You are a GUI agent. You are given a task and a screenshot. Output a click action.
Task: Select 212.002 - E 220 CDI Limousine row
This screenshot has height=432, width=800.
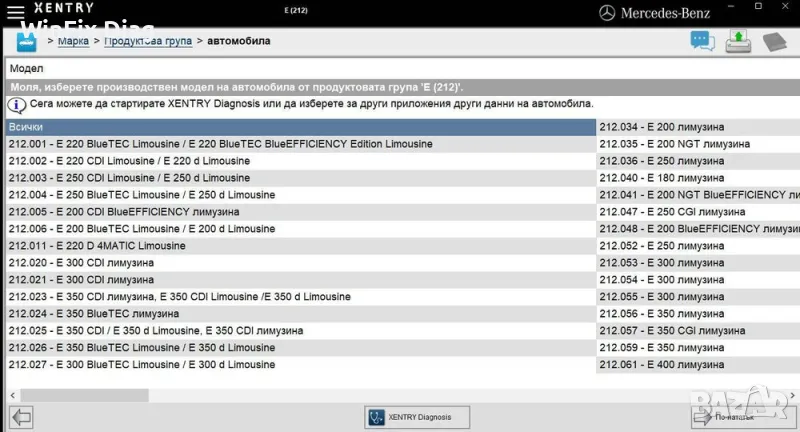tap(301, 161)
